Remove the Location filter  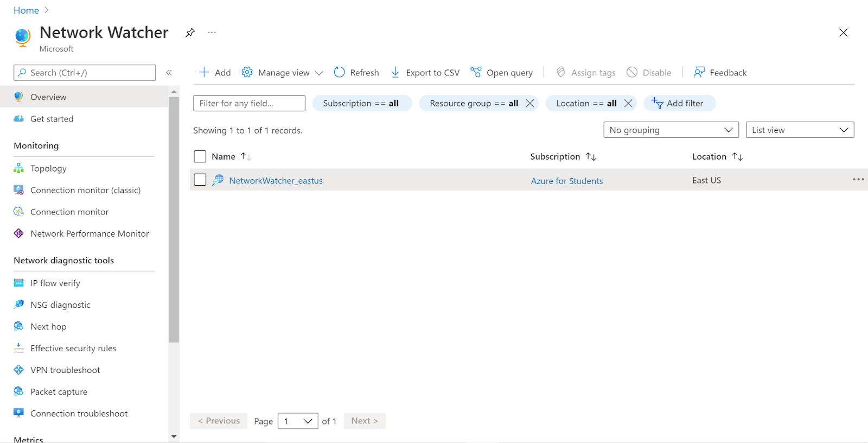(x=628, y=103)
